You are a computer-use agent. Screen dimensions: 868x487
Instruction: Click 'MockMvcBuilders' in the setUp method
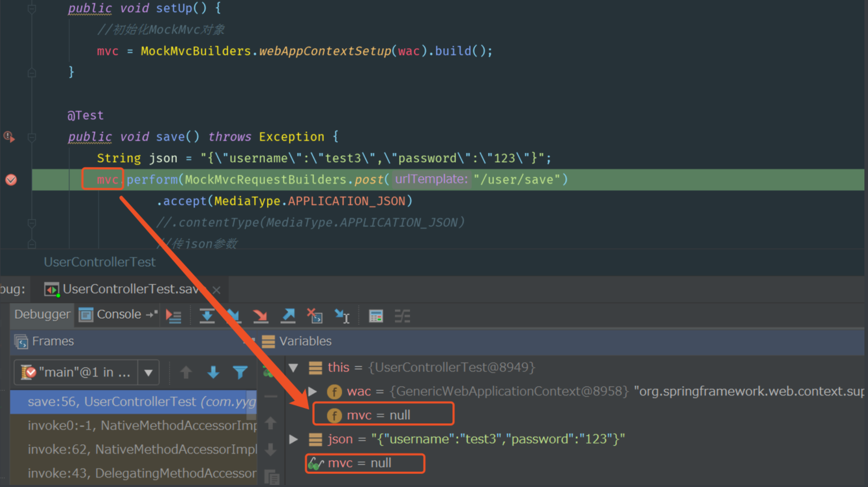196,51
